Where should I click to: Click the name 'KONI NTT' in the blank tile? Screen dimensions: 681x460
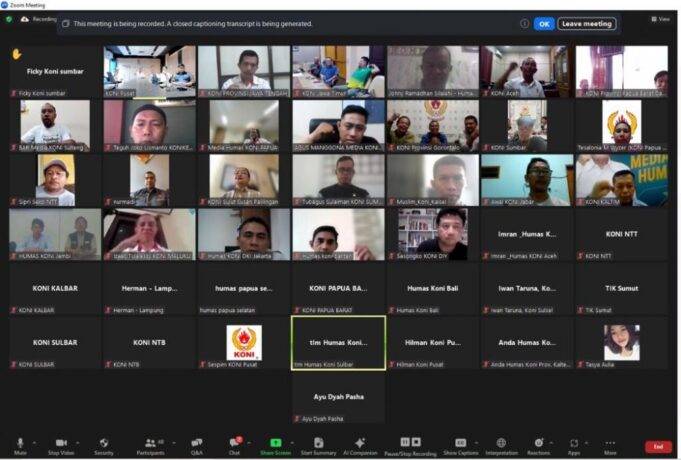pos(621,234)
